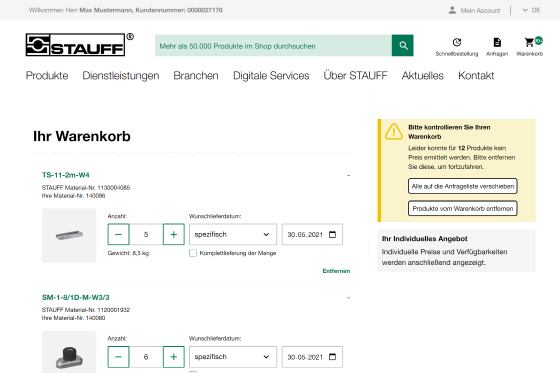
Task: Click text STAUFF Material-Nr. 1130004085
Action: click(86, 188)
